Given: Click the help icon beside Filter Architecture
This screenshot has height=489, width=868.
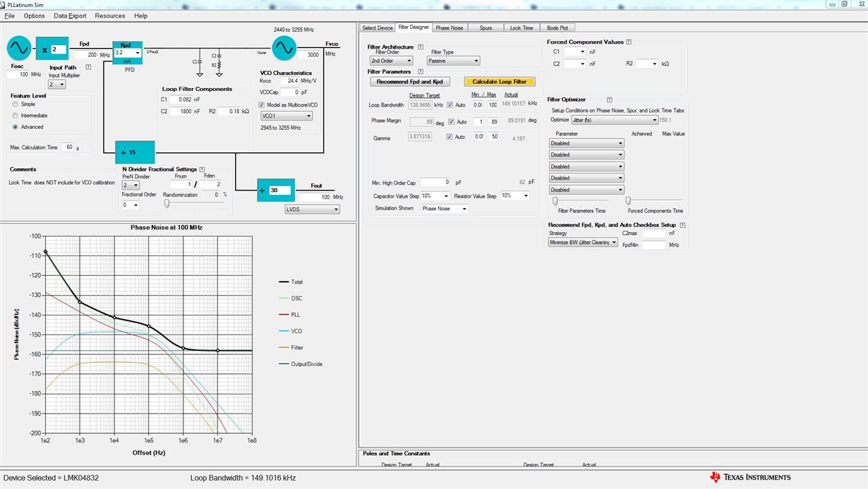Looking at the screenshot, I should click(421, 47).
